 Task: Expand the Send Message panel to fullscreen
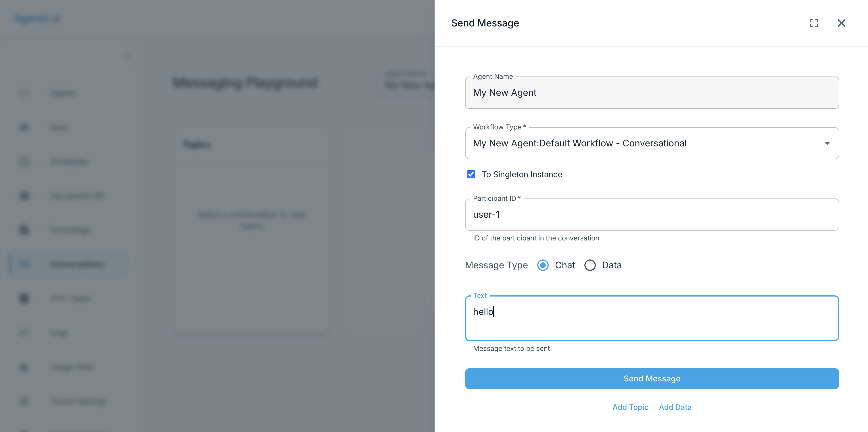(x=814, y=23)
